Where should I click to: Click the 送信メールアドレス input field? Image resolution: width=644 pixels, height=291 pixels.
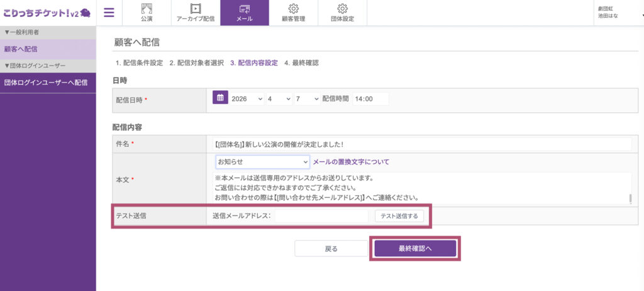[x=321, y=216]
